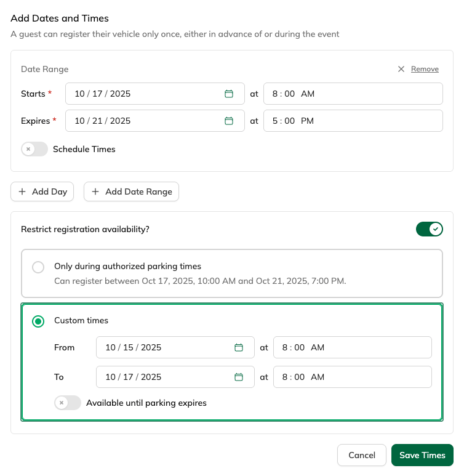Viewport: 464px width, 476px height.
Task: Click the Add Dates and Times heading
Action: pyautogui.click(x=60, y=18)
